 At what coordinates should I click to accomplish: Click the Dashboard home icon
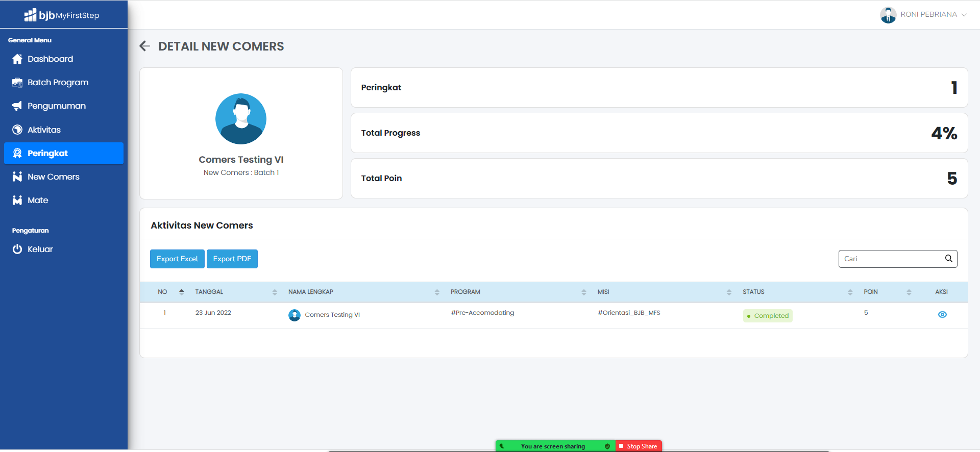click(x=17, y=59)
